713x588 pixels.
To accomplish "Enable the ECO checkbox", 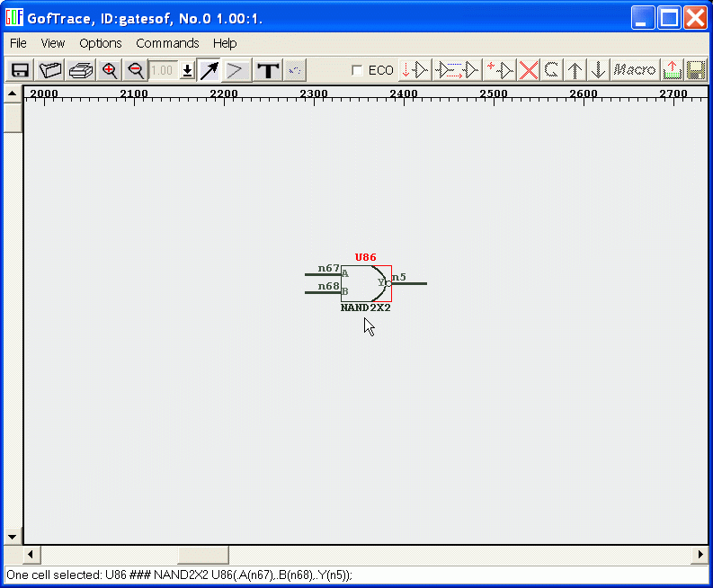I will click(358, 70).
